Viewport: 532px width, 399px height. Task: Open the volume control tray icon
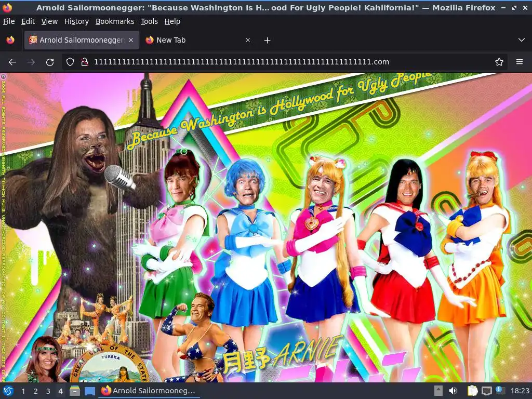click(453, 391)
